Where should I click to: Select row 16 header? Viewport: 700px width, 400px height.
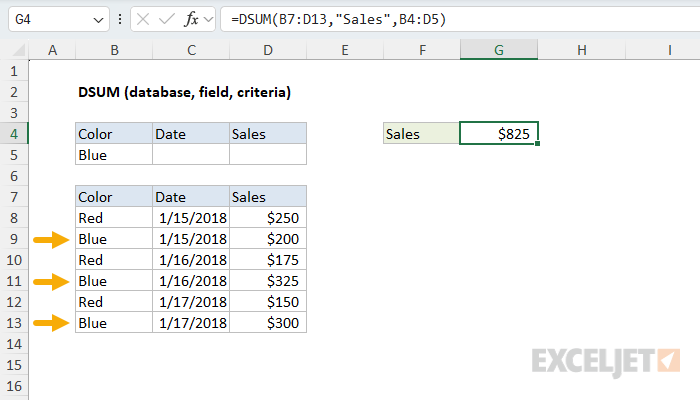14,386
